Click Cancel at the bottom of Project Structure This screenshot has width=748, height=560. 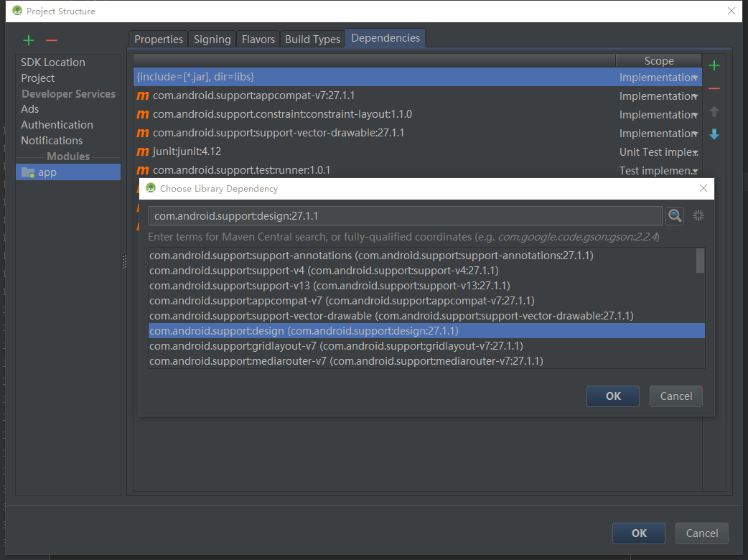[702, 533]
